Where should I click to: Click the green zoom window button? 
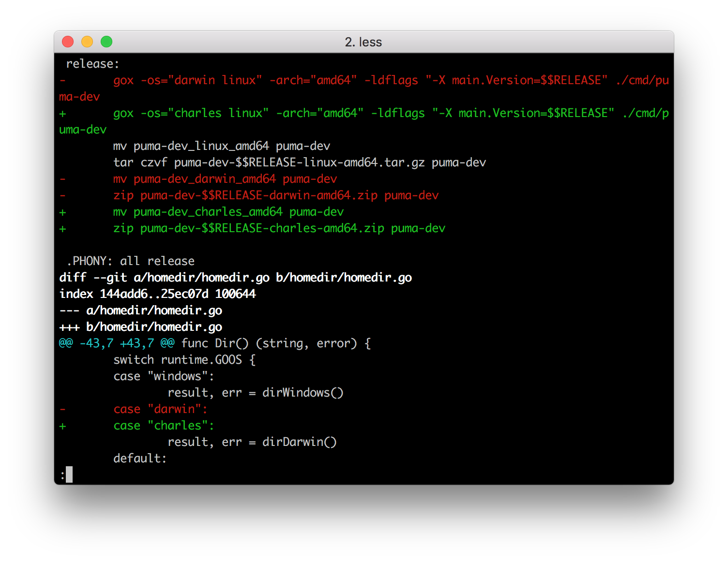coord(106,42)
